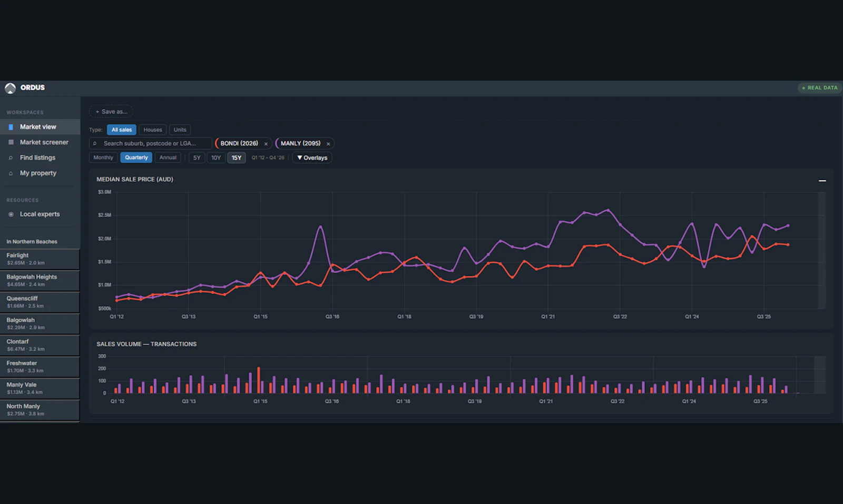Open Local experts resource
The width and height of the screenshot is (843, 504).
tap(40, 214)
